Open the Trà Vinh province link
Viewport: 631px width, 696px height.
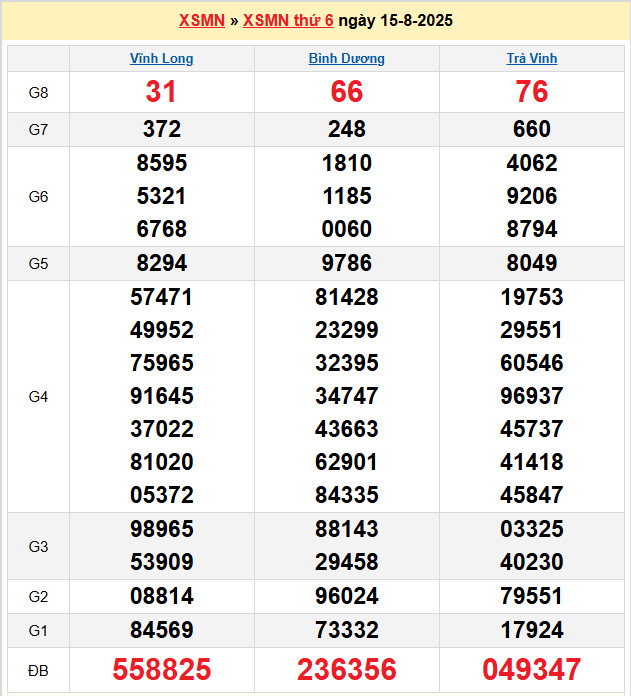click(x=532, y=59)
